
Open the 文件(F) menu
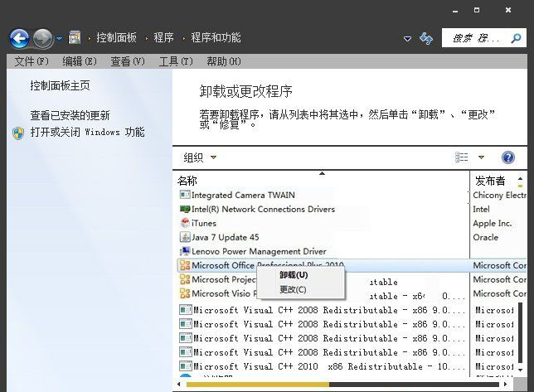[32, 61]
